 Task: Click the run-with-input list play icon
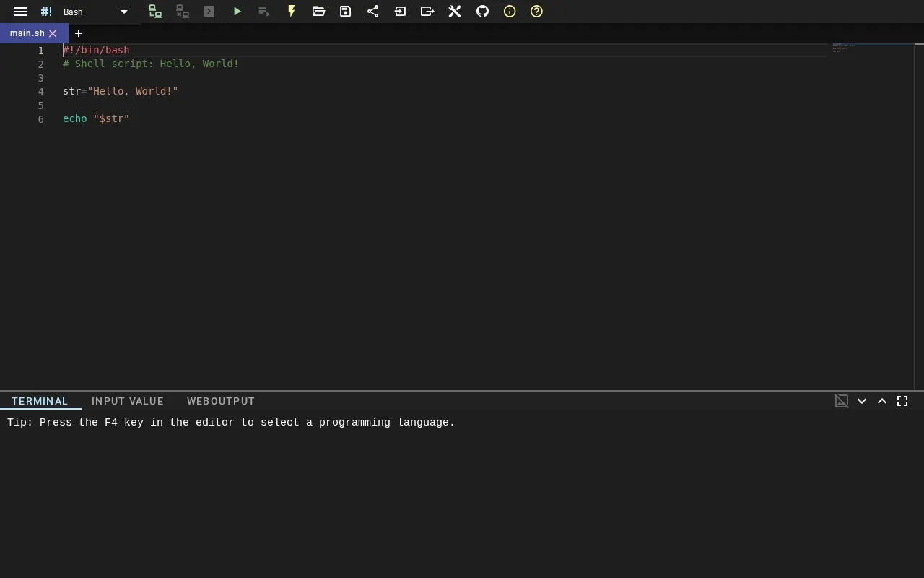point(264,12)
